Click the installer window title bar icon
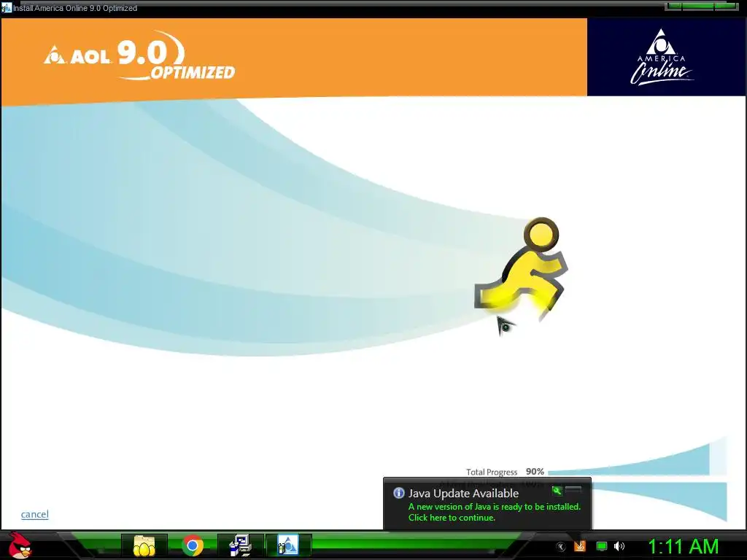Image resolution: width=747 pixels, height=560 pixels. (x=7, y=7)
